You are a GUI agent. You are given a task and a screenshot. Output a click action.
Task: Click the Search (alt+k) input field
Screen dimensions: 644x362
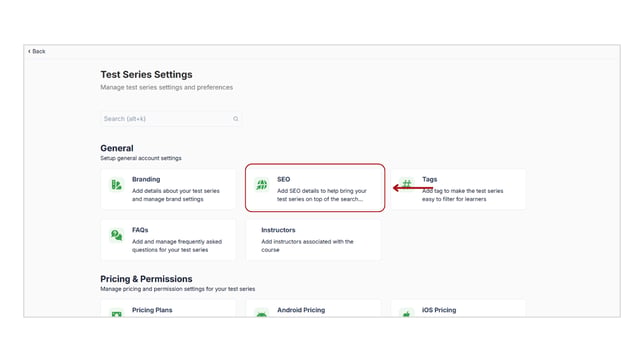[171, 119]
